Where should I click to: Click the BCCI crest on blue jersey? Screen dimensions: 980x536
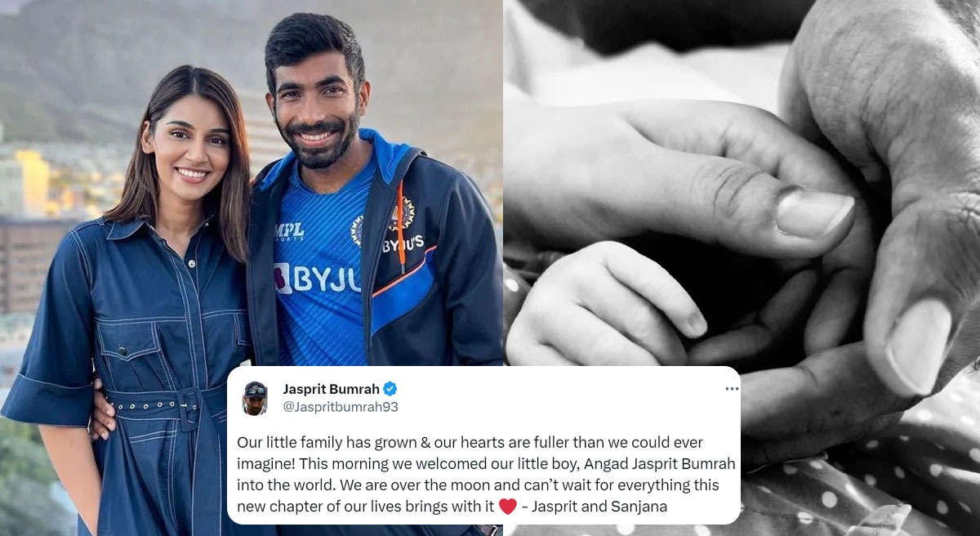358,230
